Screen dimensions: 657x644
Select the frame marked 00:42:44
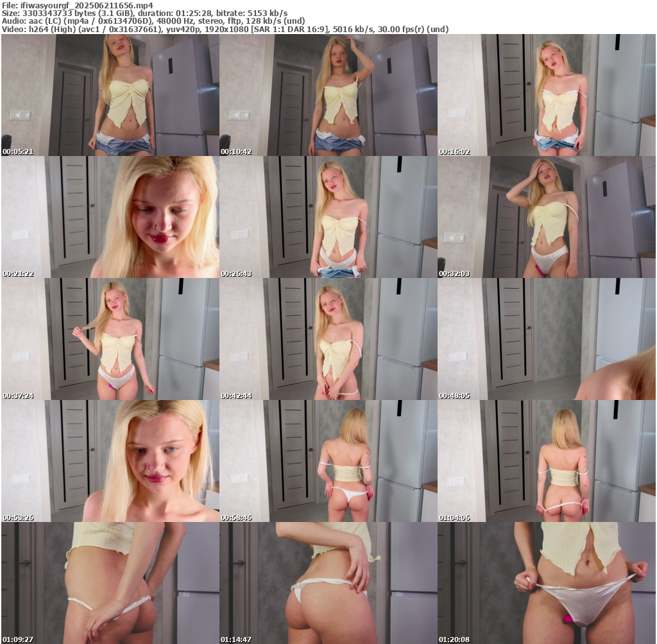(328, 339)
